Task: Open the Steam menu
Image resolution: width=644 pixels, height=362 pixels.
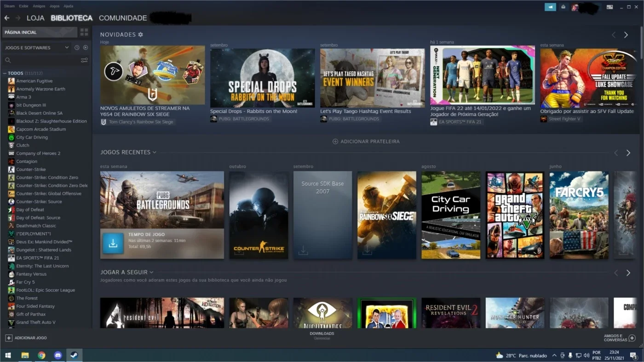Action: pyautogui.click(x=9, y=6)
